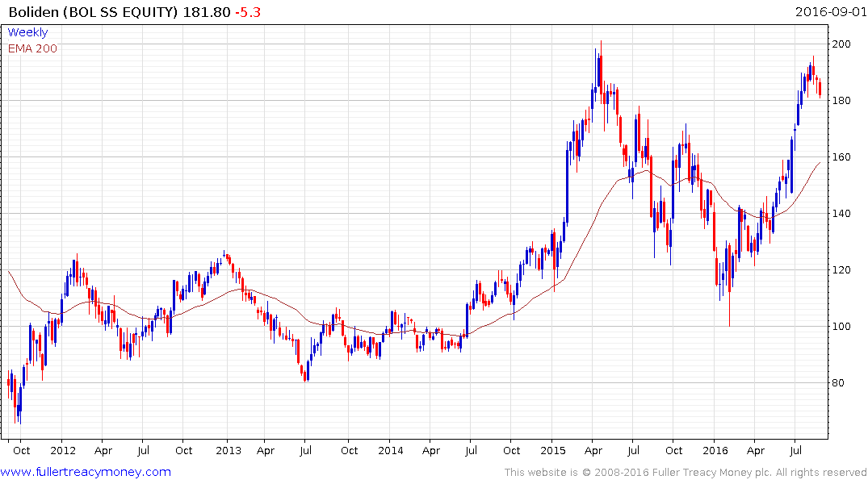
Task: Click the 'Oct' label just before 2015
Action: pos(511,450)
